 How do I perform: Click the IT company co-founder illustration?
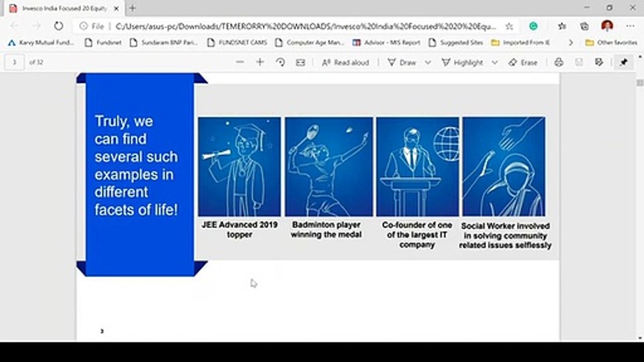418,166
